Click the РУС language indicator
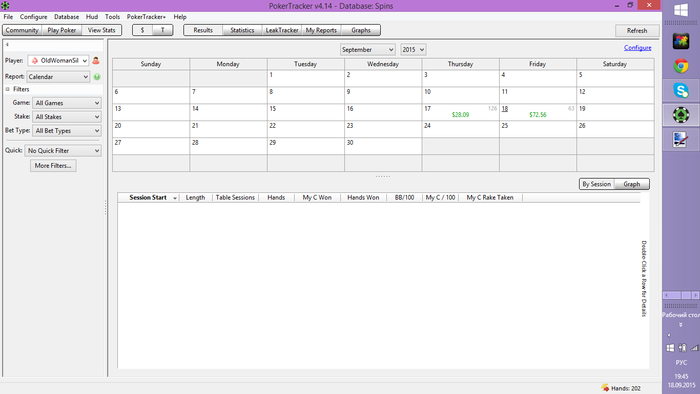Viewport: 700px width, 394px height. coord(681,363)
